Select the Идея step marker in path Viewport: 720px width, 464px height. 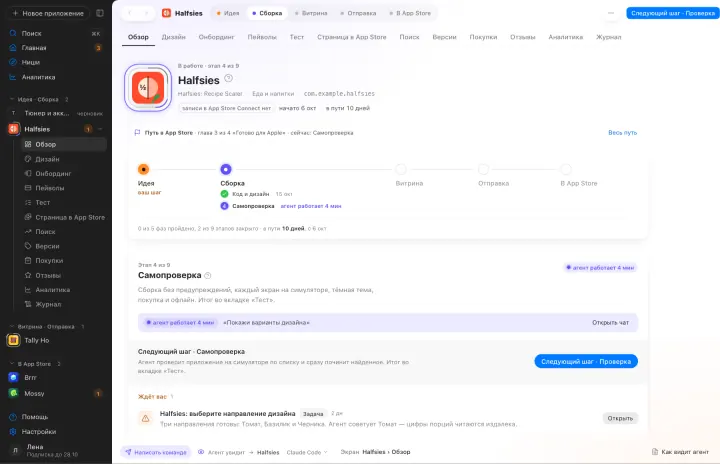coord(143,170)
